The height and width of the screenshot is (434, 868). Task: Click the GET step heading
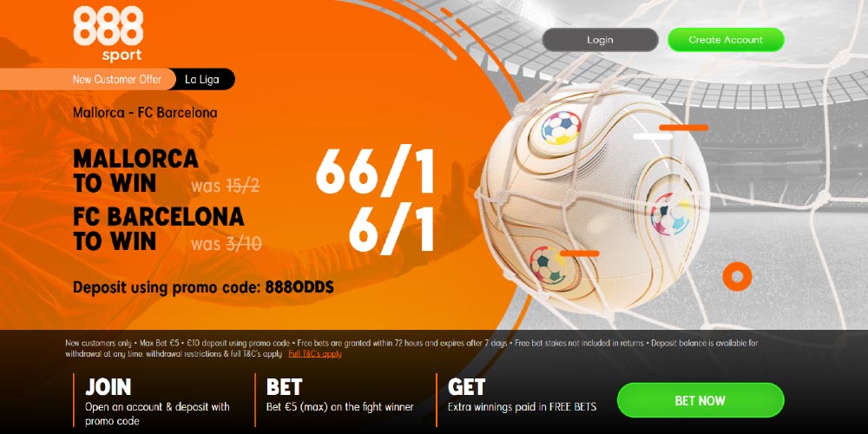pyautogui.click(x=467, y=387)
